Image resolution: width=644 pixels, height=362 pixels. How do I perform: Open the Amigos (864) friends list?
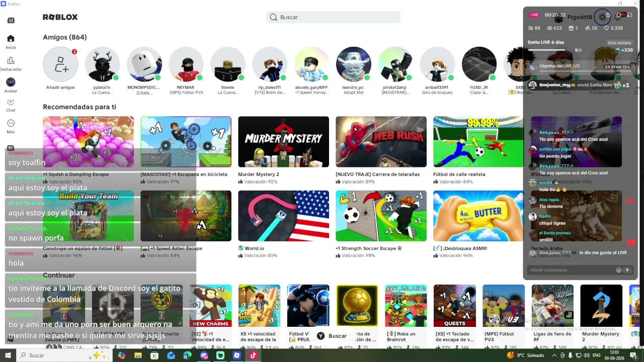(65, 37)
